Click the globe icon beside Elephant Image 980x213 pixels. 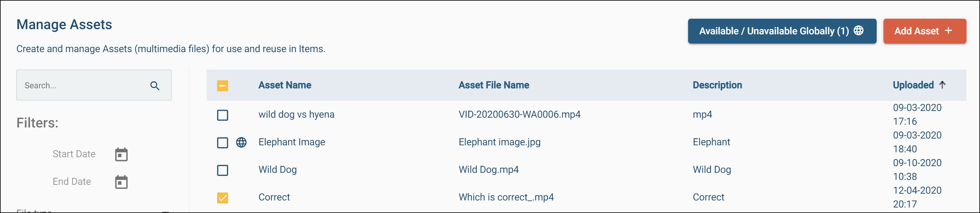[241, 142]
